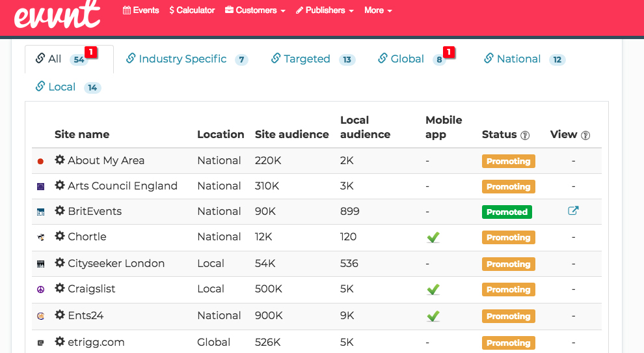
Task: Click notification badge on All tab
Action: tap(91, 52)
